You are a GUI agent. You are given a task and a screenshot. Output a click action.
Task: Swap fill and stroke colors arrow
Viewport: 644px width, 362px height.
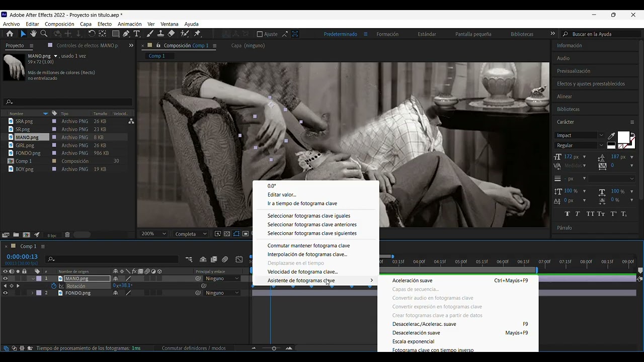633,134
